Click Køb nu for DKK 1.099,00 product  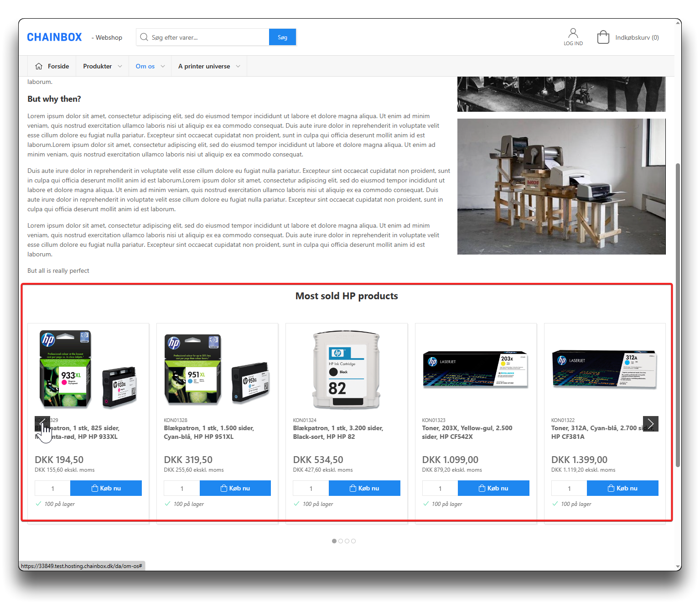coord(493,488)
